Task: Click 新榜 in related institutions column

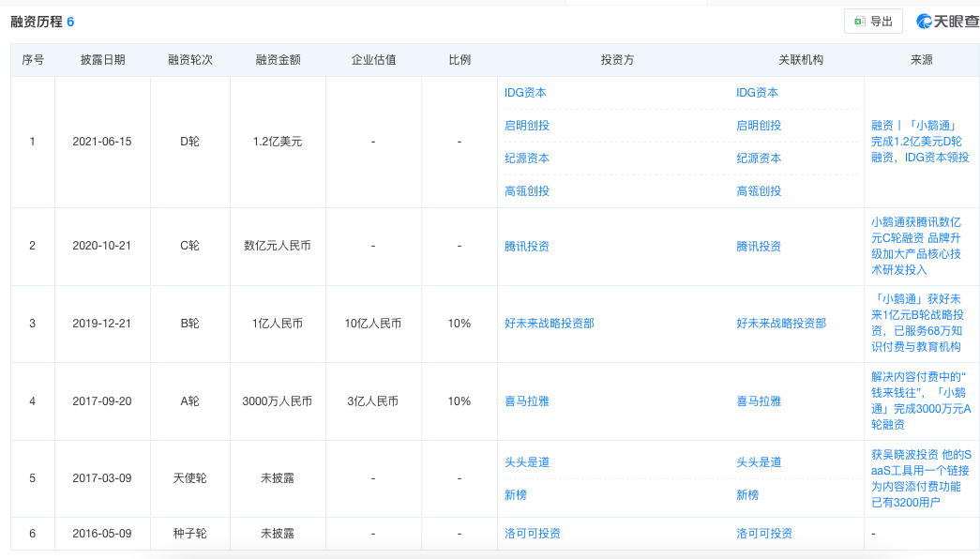Action: click(x=747, y=495)
